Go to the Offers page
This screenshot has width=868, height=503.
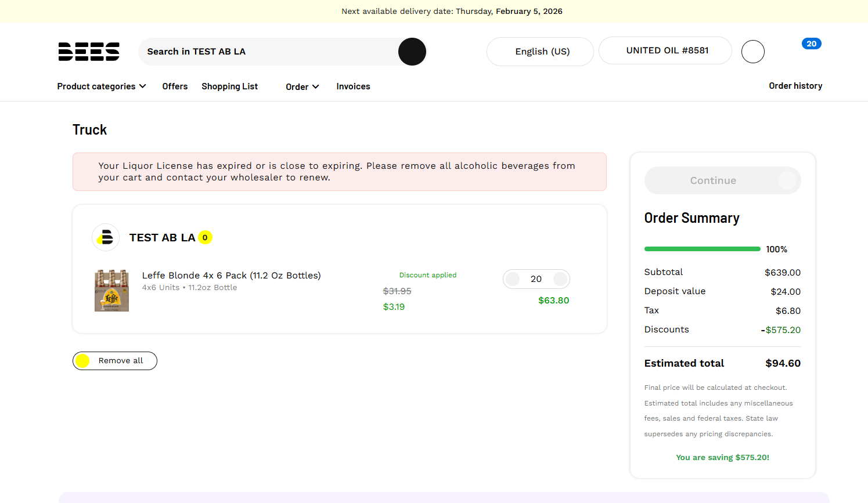coord(175,86)
